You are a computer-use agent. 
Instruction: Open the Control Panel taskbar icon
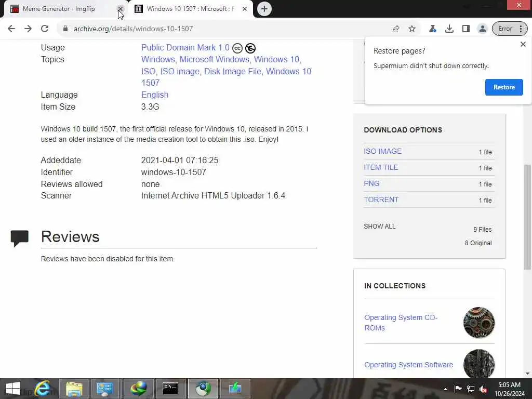[106, 389]
